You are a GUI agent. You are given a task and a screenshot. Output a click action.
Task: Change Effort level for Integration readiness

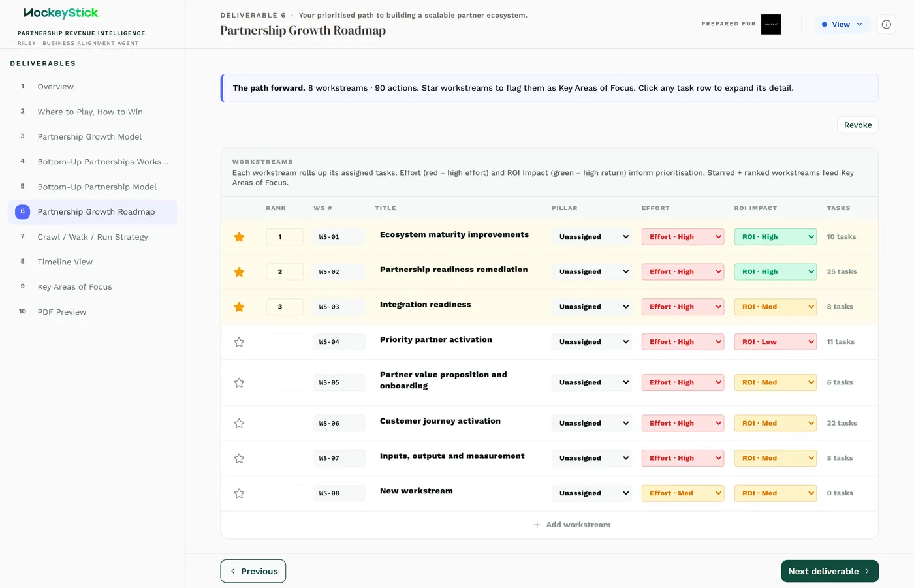click(x=683, y=307)
